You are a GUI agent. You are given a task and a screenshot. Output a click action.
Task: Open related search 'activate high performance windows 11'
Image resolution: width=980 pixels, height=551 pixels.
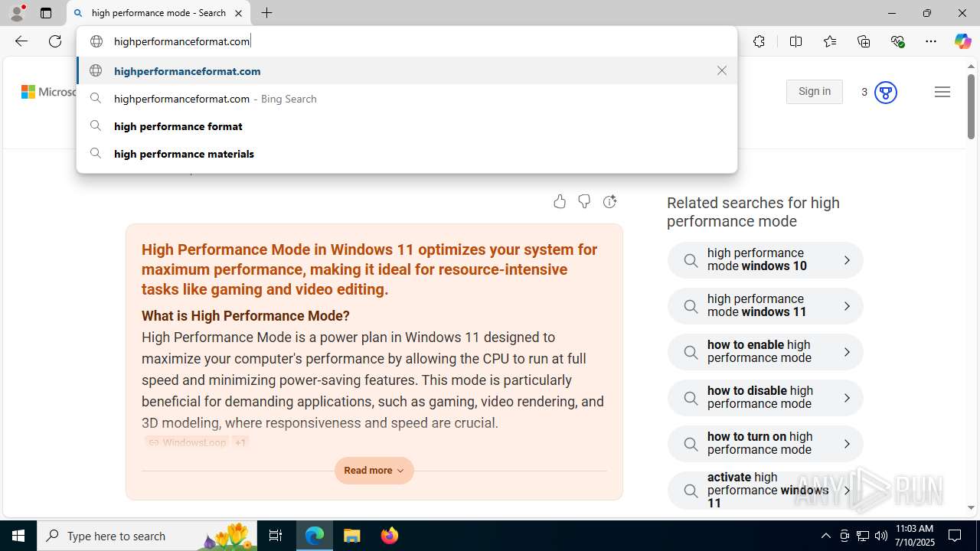766,491
